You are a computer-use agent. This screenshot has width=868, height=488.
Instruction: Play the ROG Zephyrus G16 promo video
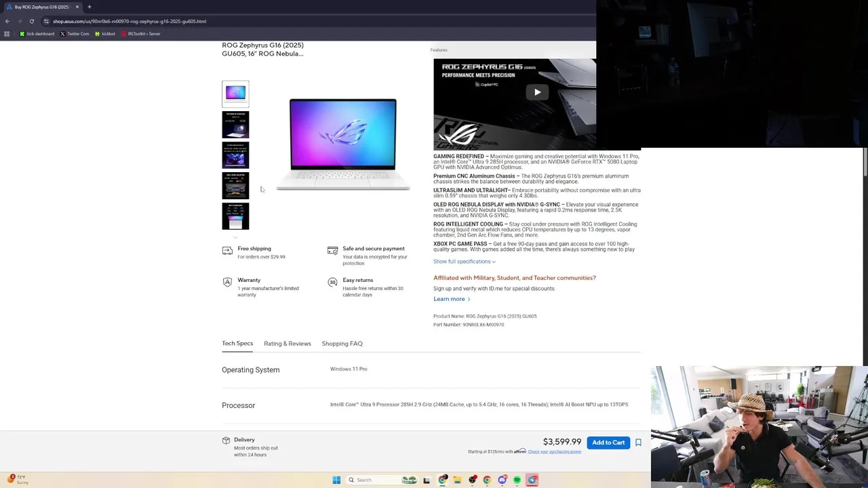pyautogui.click(x=537, y=92)
